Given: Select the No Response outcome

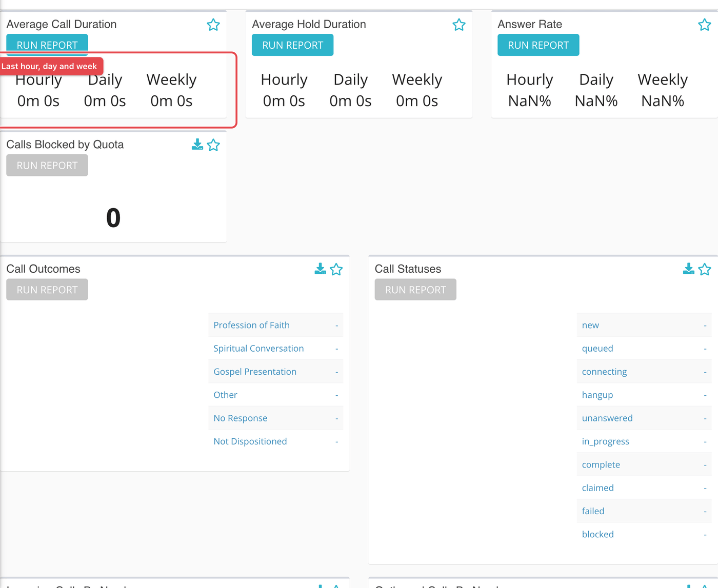Looking at the screenshot, I should click(x=276, y=418).
